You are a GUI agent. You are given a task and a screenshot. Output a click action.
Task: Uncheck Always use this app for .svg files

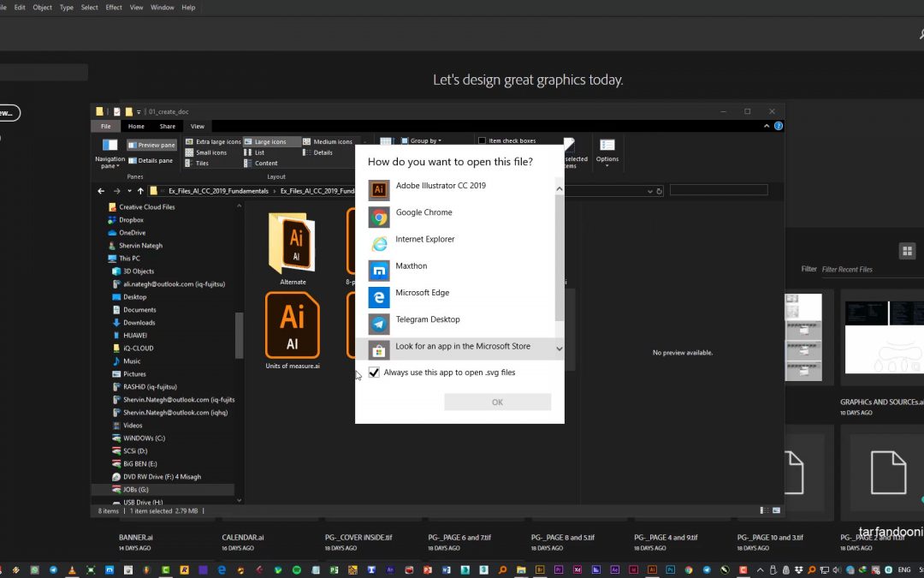coord(374,373)
